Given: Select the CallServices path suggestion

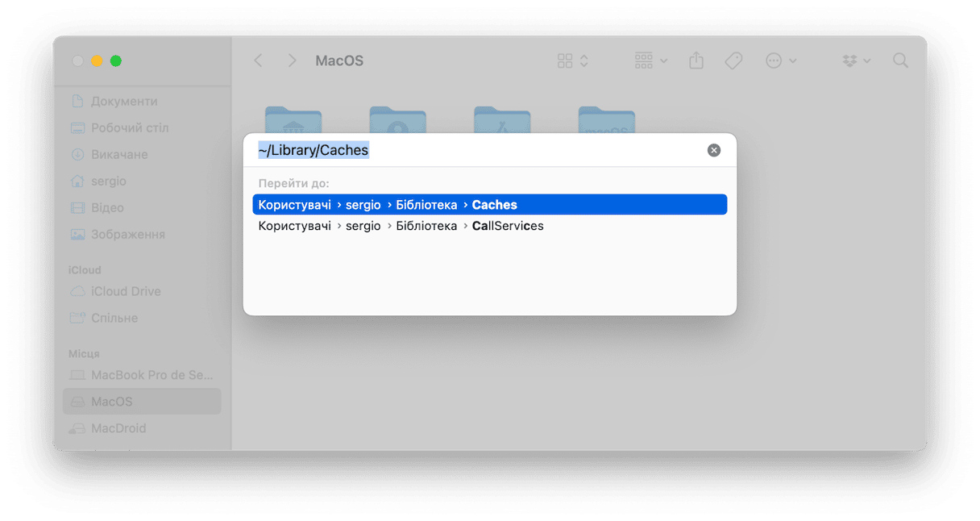Looking at the screenshot, I should tap(490, 226).
